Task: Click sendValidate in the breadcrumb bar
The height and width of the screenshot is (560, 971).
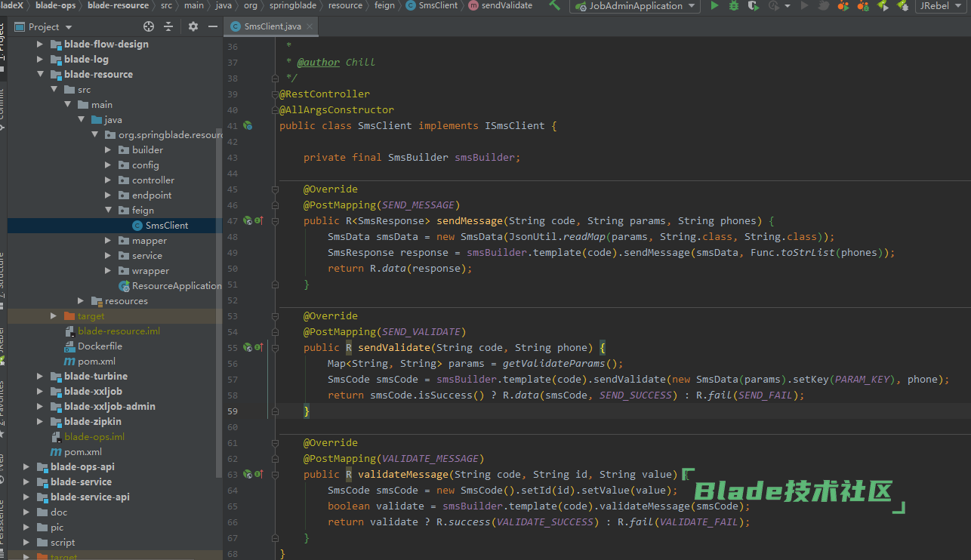Action: tap(507, 5)
